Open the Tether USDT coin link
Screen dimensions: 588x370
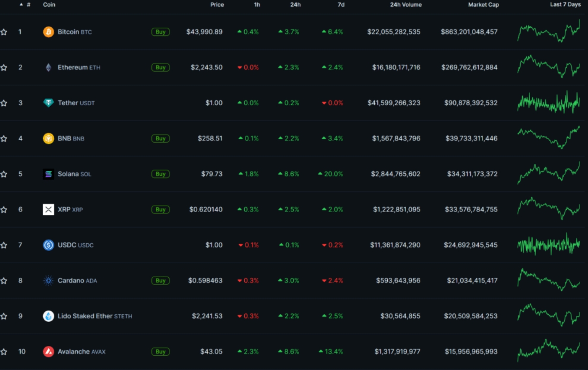pos(76,103)
